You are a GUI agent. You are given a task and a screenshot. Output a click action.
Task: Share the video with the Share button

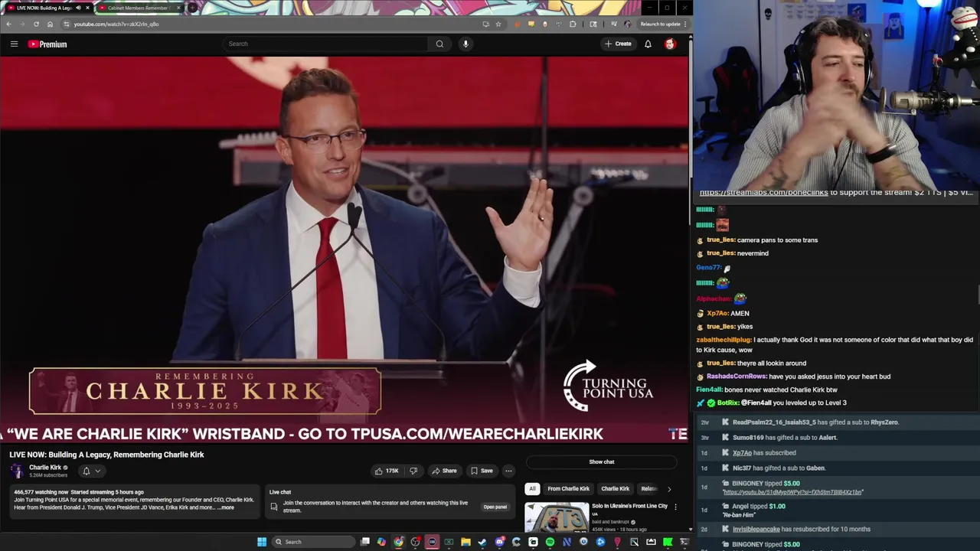pos(444,471)
